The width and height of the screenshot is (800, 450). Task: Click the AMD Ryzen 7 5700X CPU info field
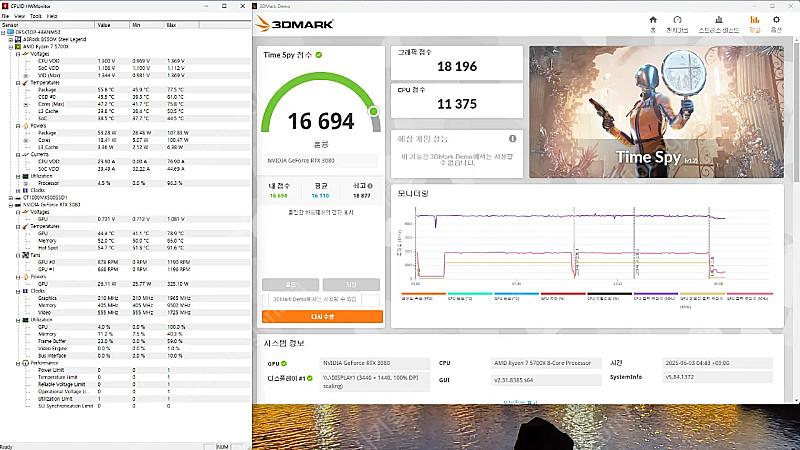tap(546, 363)
